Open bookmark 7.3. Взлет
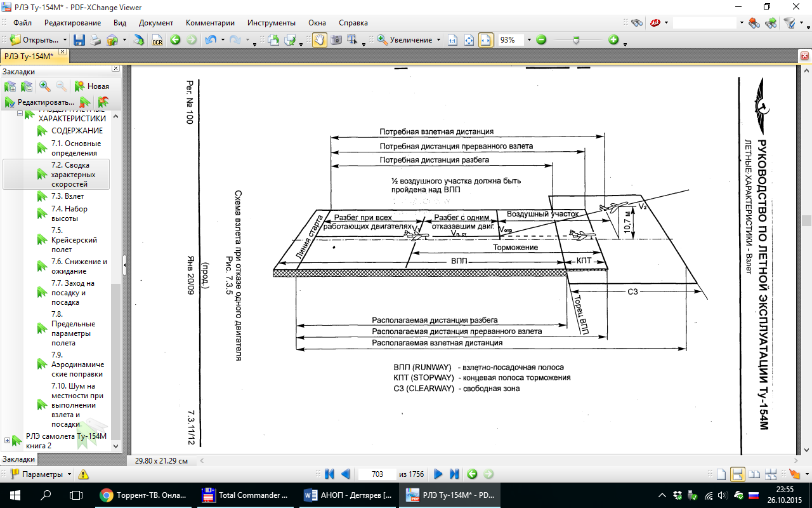The image size is (812, 508). 67,196
